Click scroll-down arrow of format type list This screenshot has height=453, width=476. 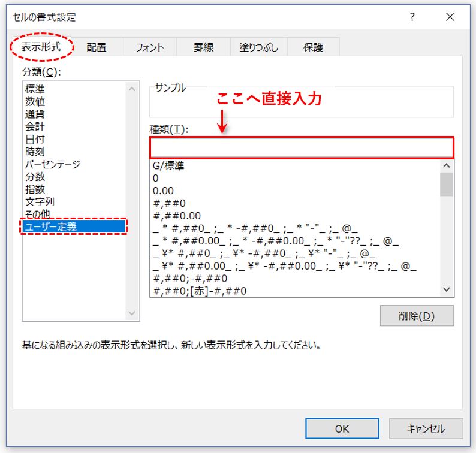(446, 289)
